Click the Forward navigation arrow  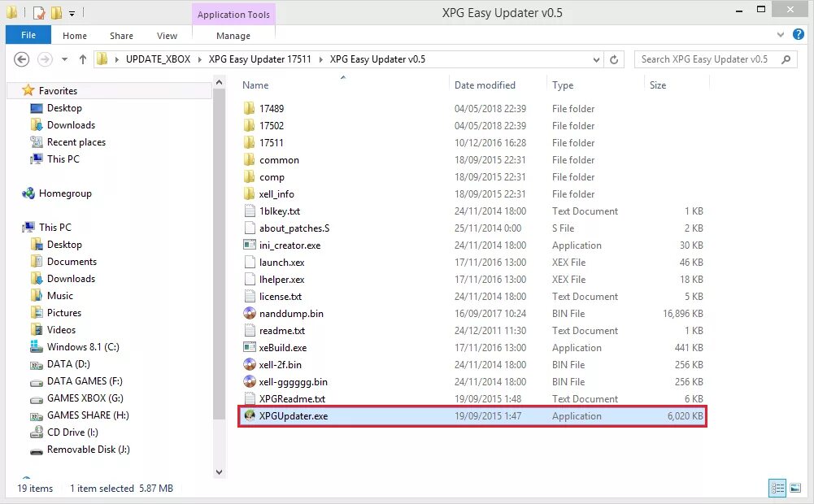click(46, 59)
